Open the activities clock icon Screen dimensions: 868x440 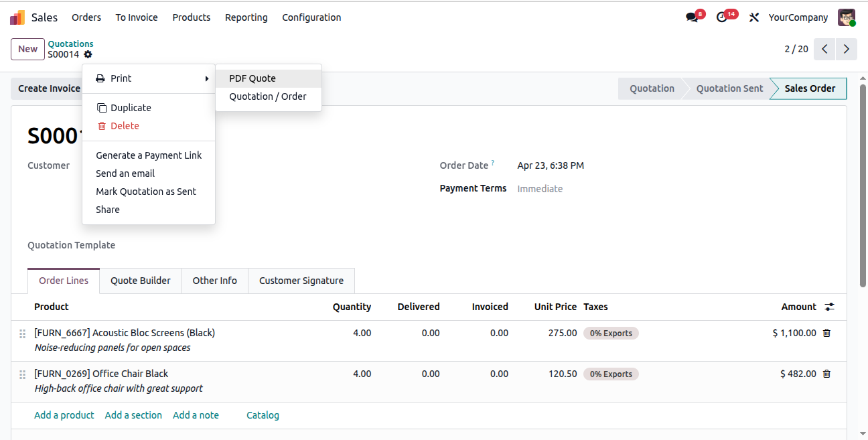pyautogui.click(x=722, y=17)
